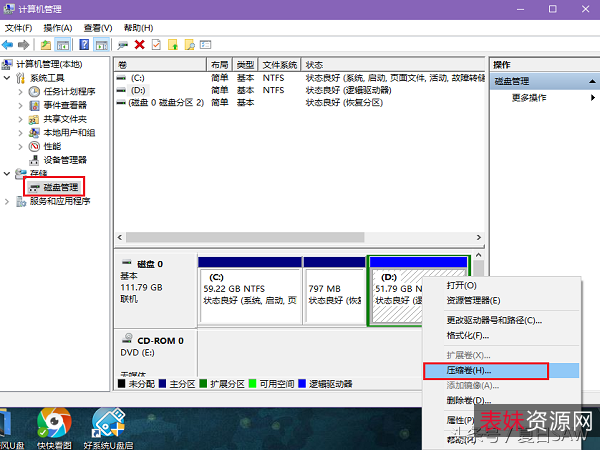Select Services and Applications (服务和应用程序)
This screenshot has height=450, width=600.
(x=60, y=201)
